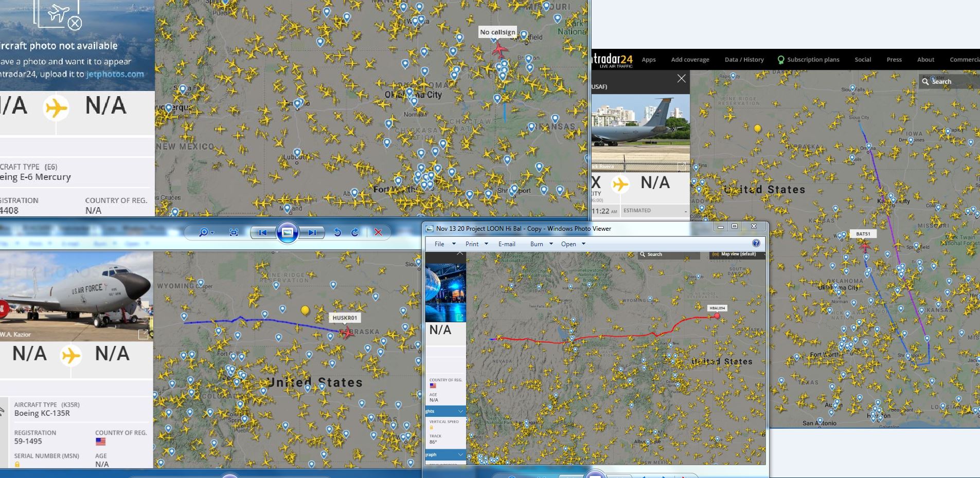Select the HBAL094 callsign label
This screenshot has height=478, width=980.
[x=717, y=308]
